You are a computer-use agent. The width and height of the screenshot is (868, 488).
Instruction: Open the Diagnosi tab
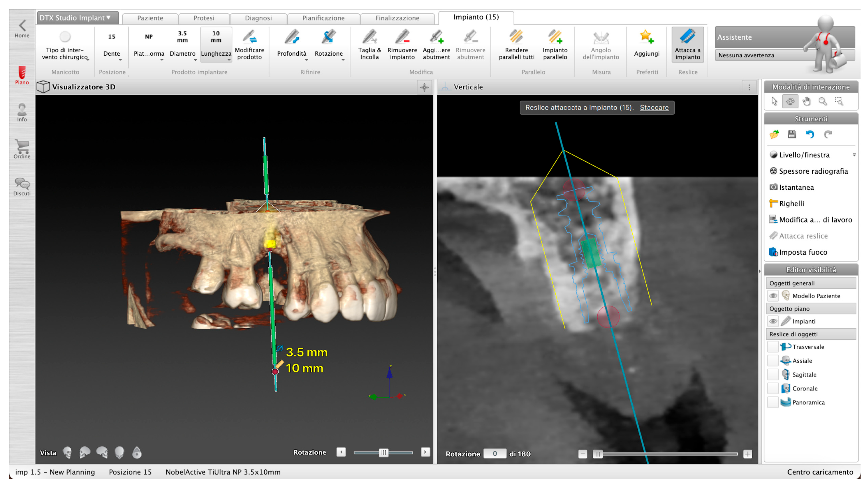258,18
